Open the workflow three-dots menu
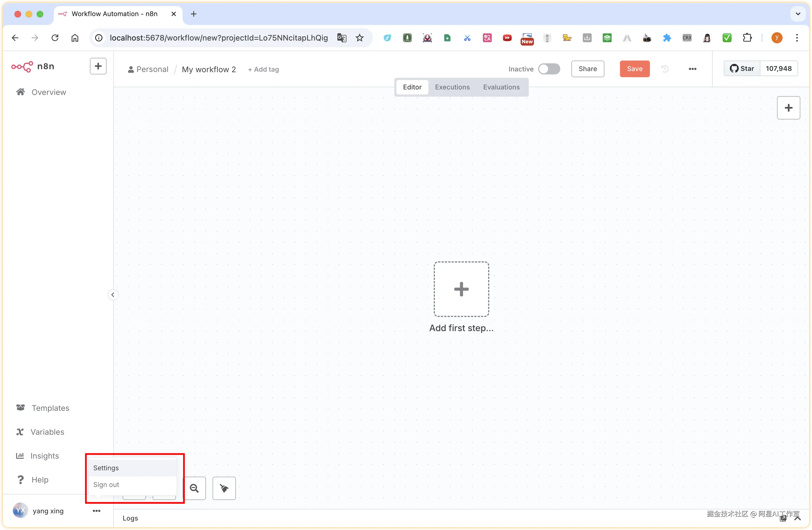 (x=692, y=69)
